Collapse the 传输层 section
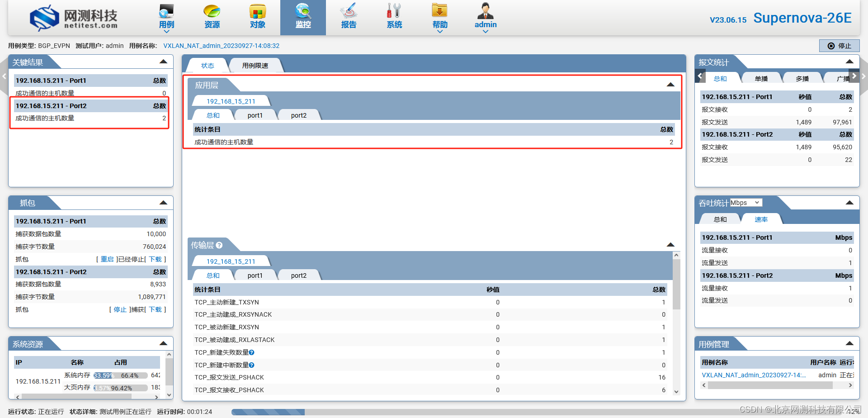Screen dimensions: 868x418 pyautogui.click(x=670, y=245)
